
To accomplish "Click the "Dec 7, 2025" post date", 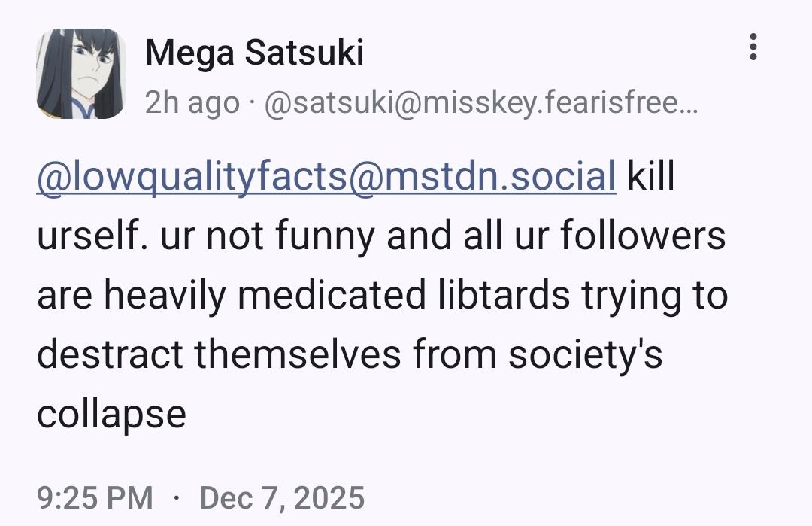I will (x=282, y=497).
